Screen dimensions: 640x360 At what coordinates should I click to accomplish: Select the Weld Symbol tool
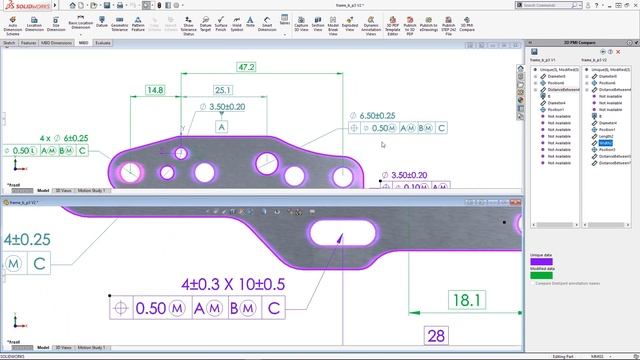coord(237,24)
